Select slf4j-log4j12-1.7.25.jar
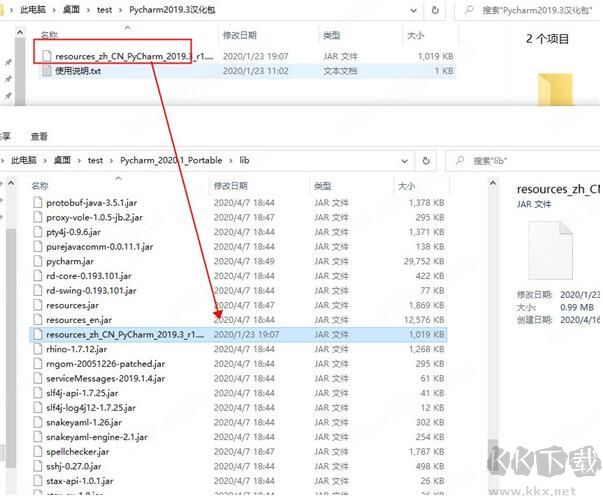The image size is (603, 498). 91,408
